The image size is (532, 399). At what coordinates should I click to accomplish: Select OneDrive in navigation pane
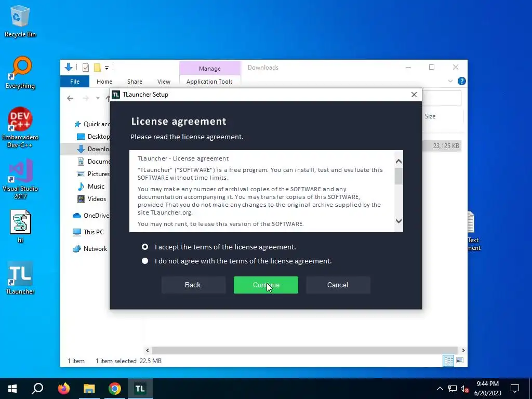[x=90, y=216]
